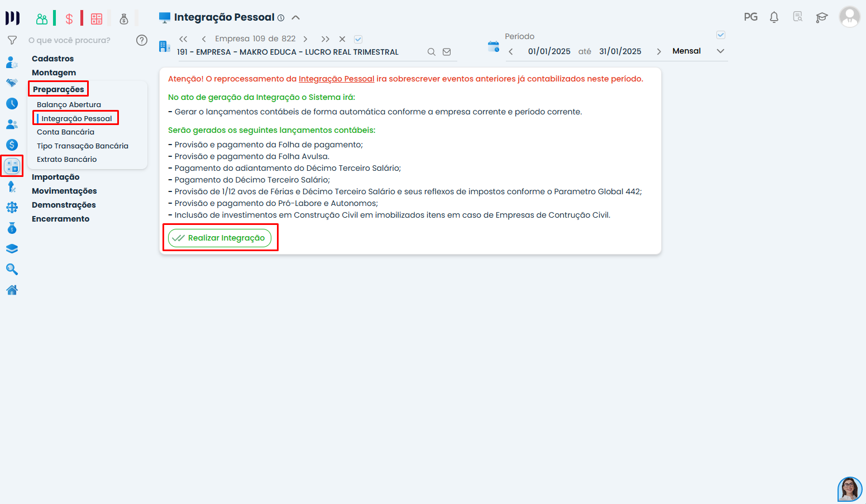Open the green people module icon
This screenshot has height=504, width=866.
pos(42,19)
